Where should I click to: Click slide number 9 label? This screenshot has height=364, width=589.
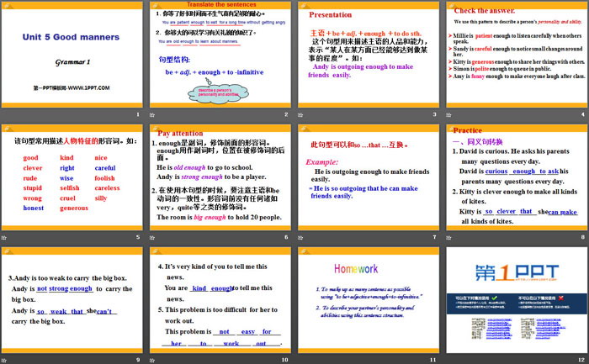(x=138, y=360)
